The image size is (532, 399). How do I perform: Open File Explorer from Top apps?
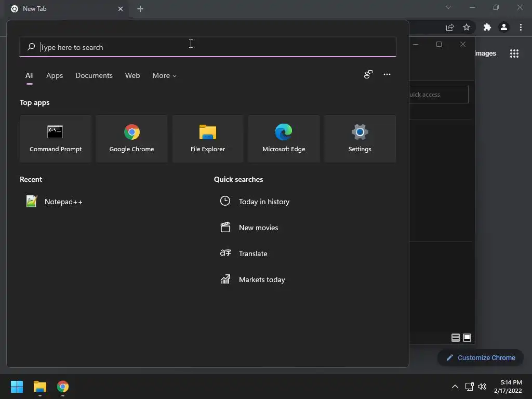coord(208,139)
